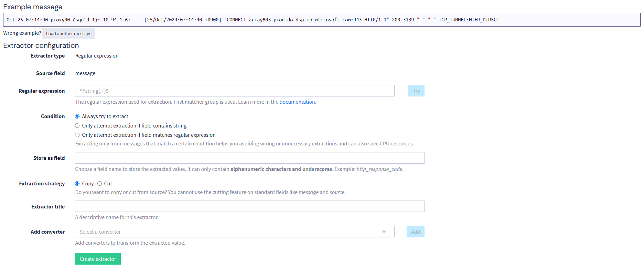Switch the extraction strategy to Cut

(x=100, y=184)
